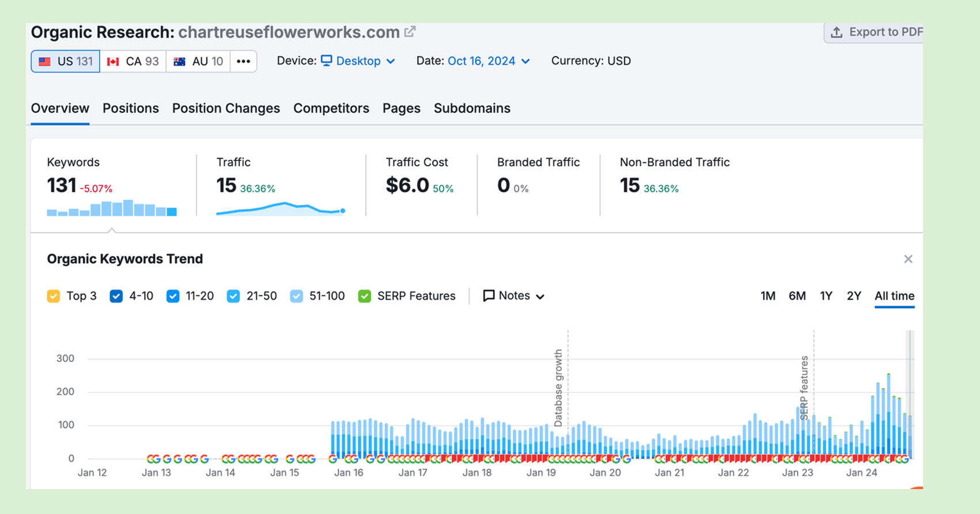
Task: Open the Oct 16, 2024 date picker
Action: (488, 61)
